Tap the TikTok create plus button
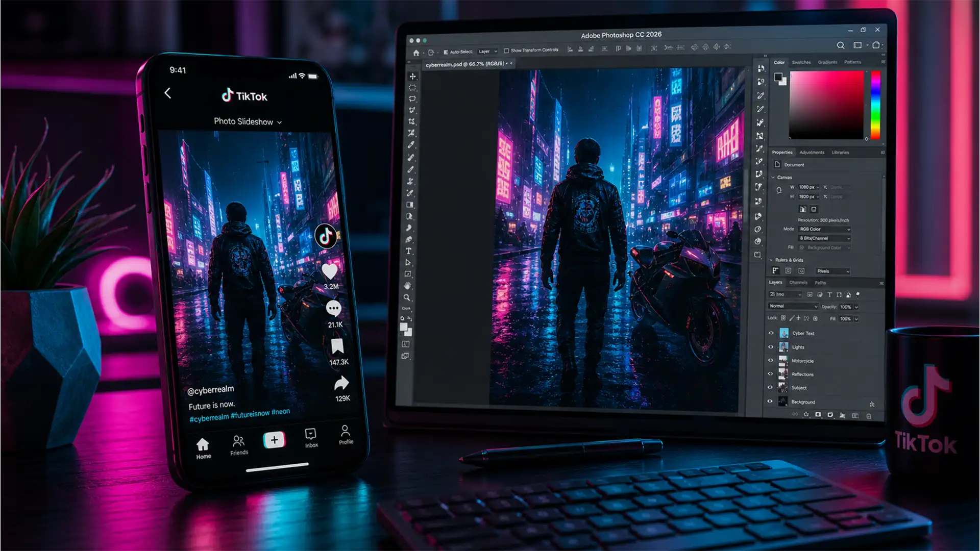980x551 pixels. (x=274, y=440)
